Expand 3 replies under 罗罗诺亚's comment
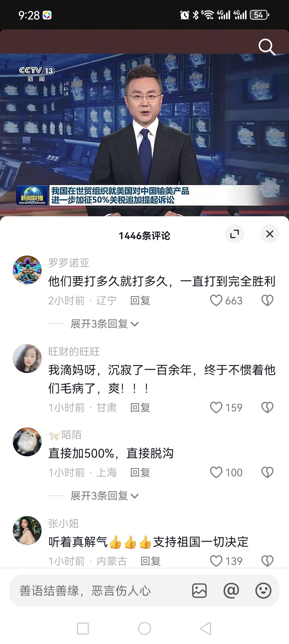289x644 pixels. click(x=105, y=324)
